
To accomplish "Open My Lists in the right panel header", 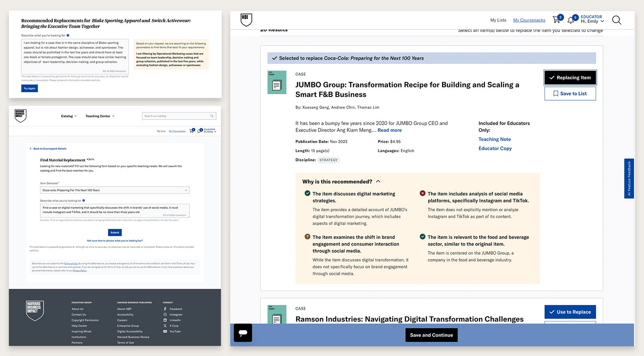I will [x=498, y=20].
